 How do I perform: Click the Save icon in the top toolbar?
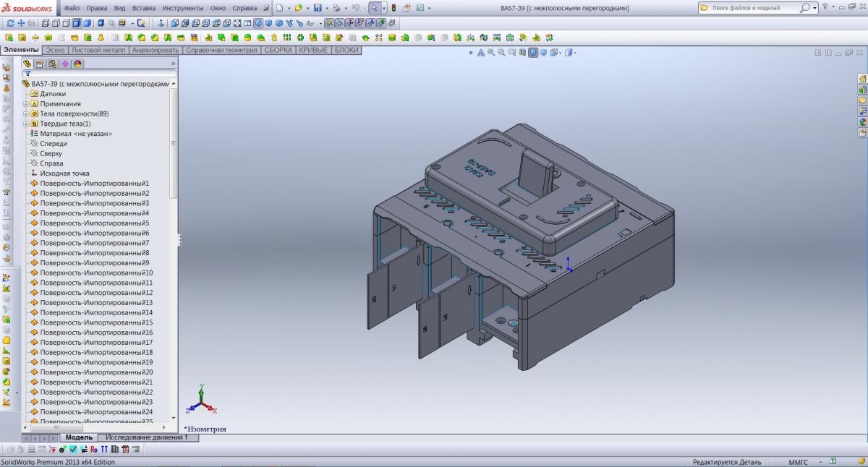318,8
